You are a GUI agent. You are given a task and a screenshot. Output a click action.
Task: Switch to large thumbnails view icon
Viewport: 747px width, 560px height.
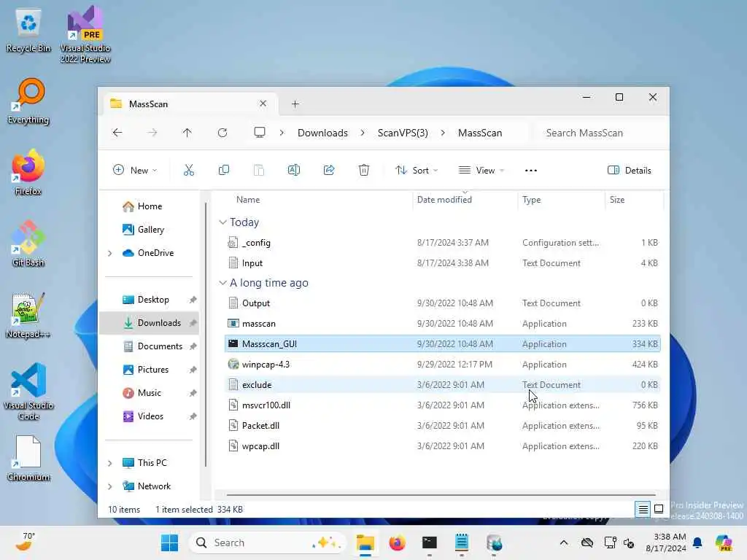coord(659,510)
